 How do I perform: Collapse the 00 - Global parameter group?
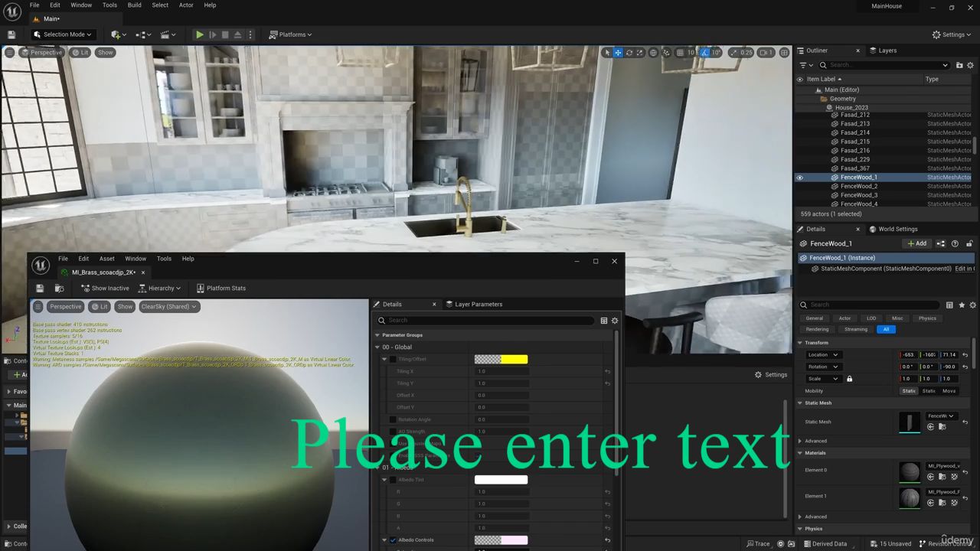[377, 347]
